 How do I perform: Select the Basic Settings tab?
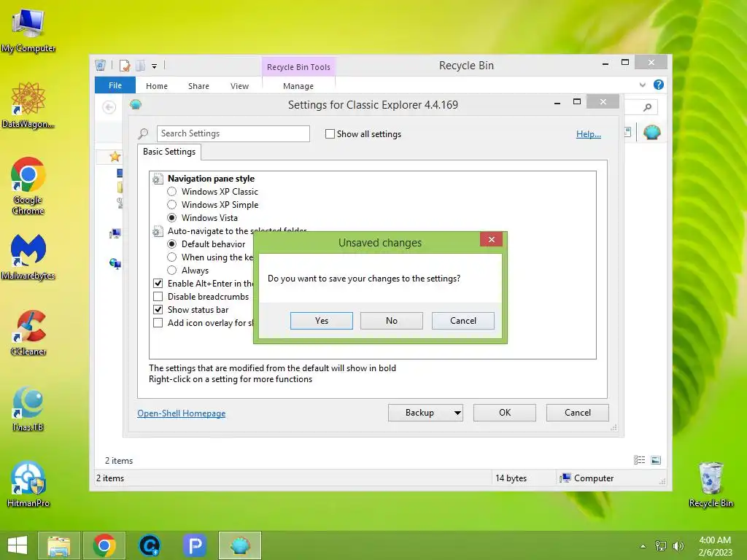[x=169, y=152]
